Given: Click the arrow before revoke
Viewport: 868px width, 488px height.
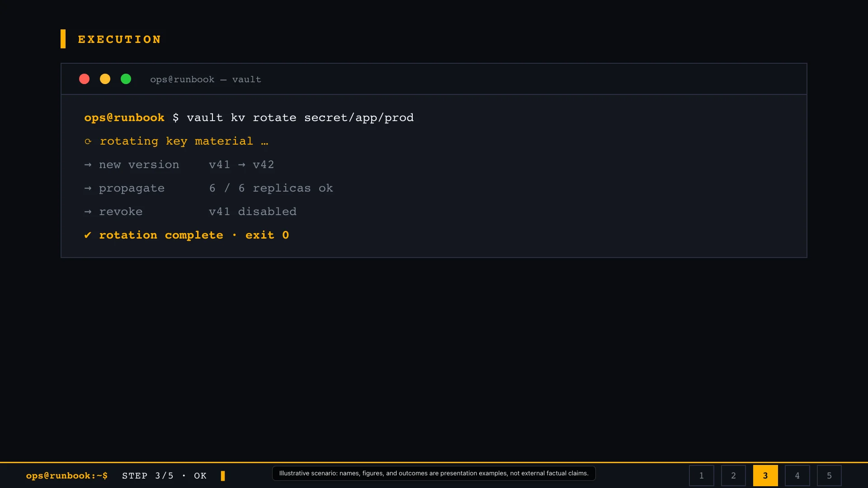Looking at the screenshot, I should [x=88, y=212].
